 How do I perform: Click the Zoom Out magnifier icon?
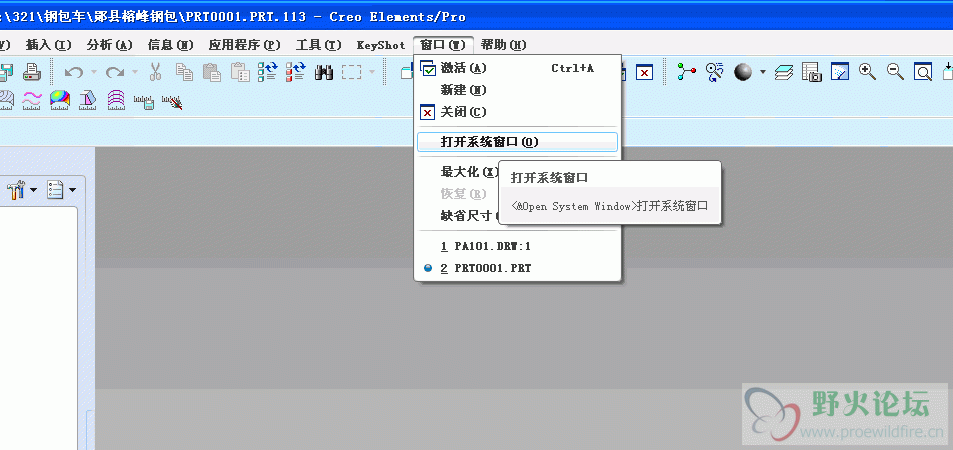click(895, 72)
